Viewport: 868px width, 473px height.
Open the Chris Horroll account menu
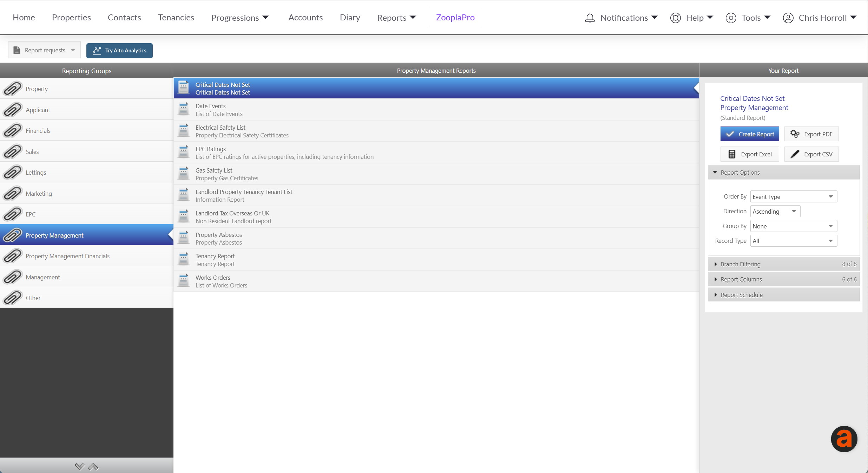click(820, 18)
